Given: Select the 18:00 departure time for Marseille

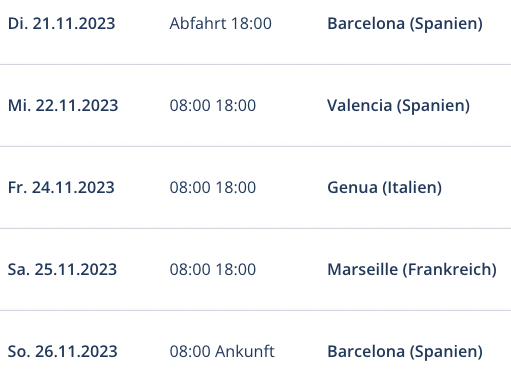Looking at the screenshot, I should [x=236, y=270].
